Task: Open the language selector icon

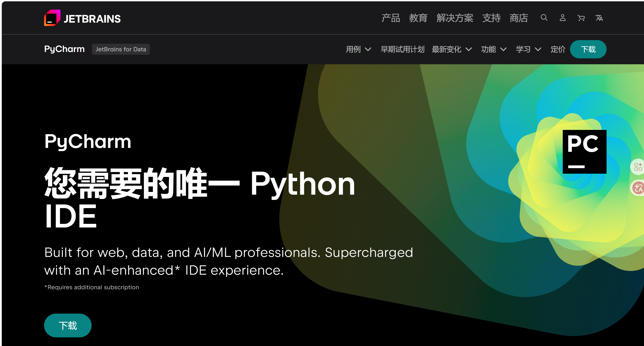Action: coord(599,18)
